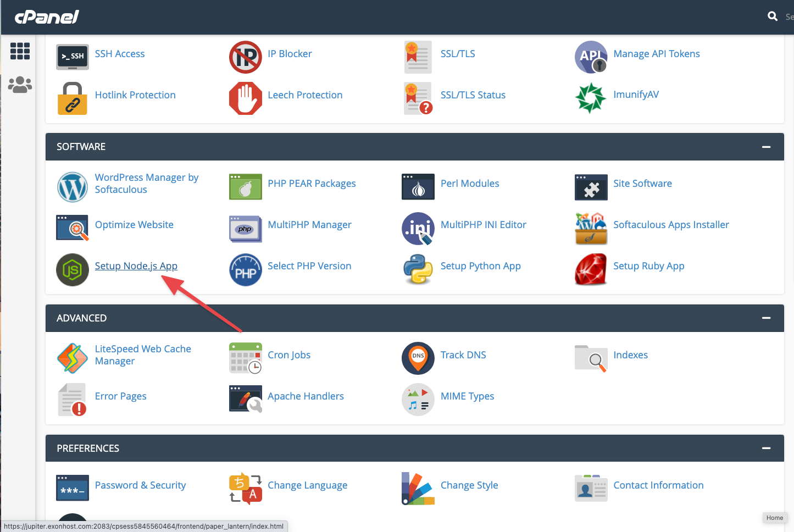The image size is (794, 532).
Task: Open the Perl Modules onion icon
Action: (x=418, y=187)
